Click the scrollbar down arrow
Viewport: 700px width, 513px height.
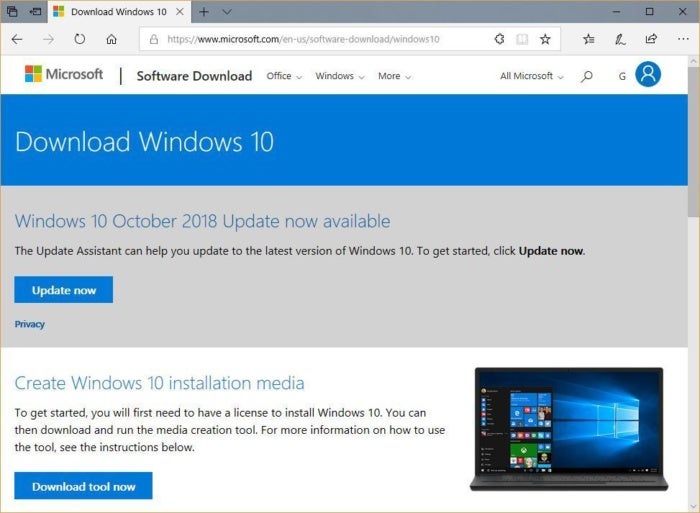[694, 506]
